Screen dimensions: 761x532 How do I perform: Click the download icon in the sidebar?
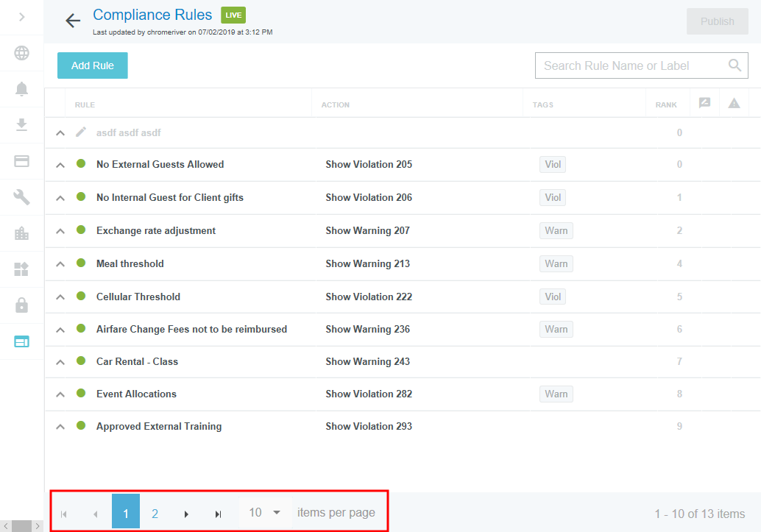point(22,124)
